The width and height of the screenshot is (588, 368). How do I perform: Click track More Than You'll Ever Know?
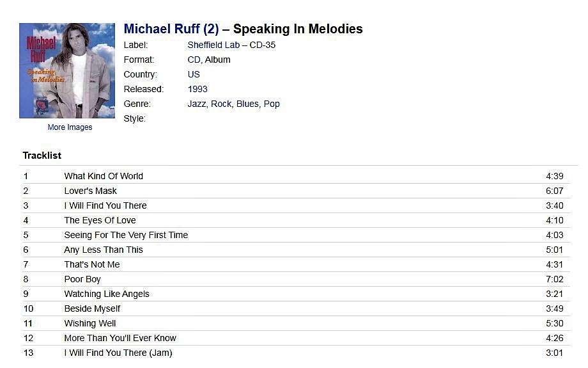(x=120, y=338)
